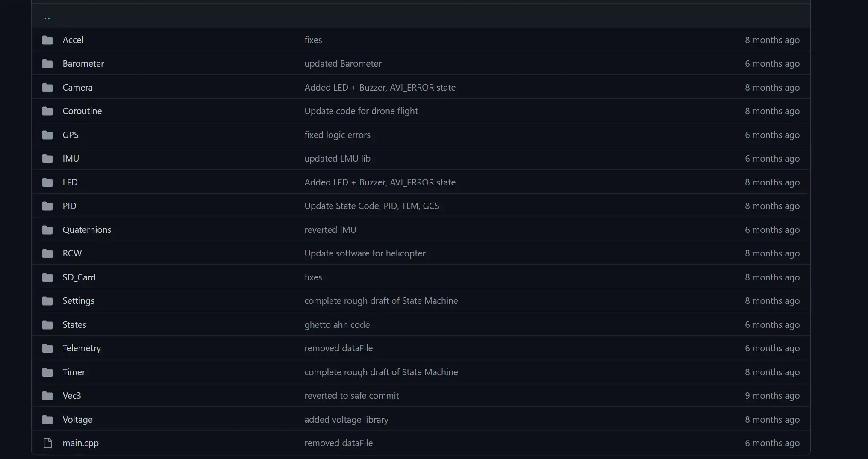Select the Settings row's folder icon
This screenshot has width=868, height=459.
[47, 301]
